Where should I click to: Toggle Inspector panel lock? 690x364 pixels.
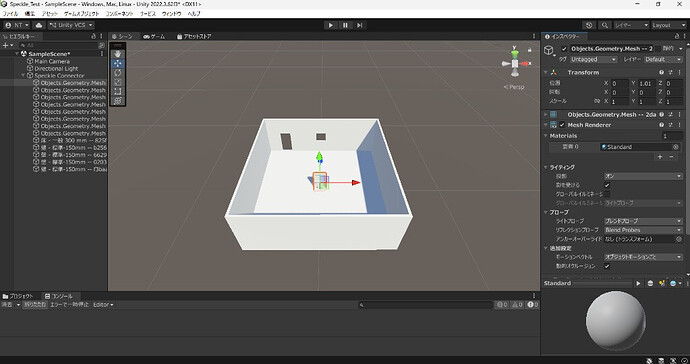(677, 36)
